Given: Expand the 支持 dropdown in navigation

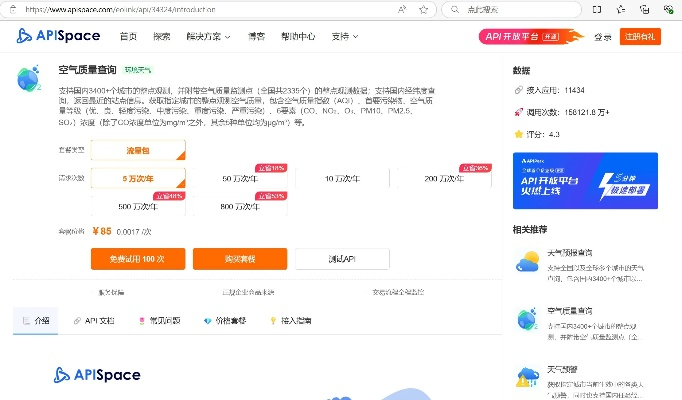Looking at the screenshot, I should 342,37.
